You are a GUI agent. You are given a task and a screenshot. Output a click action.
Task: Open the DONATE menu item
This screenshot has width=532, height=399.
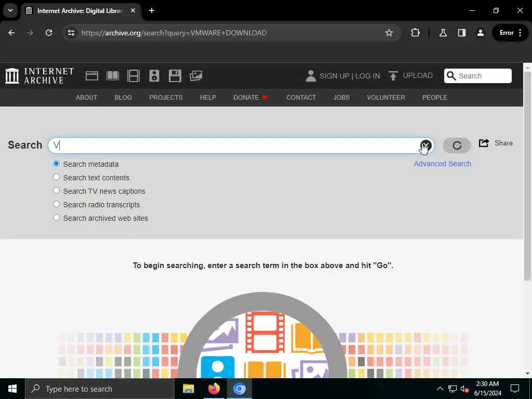251,97
